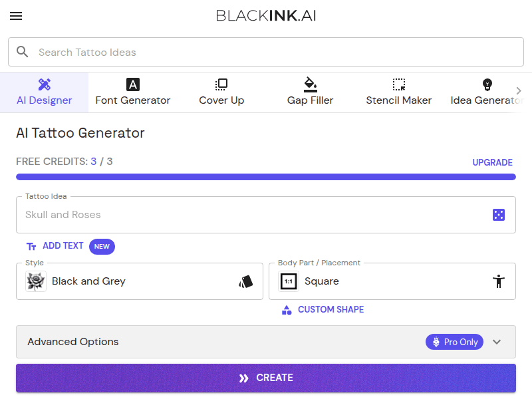Open the Stencil Maker tab

398,92
